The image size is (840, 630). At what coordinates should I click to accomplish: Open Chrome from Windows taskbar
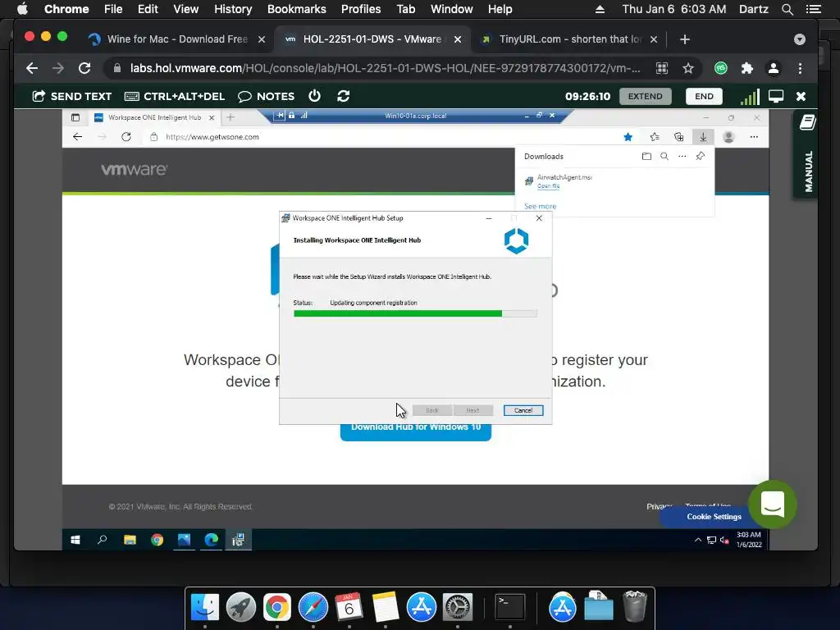157,540
